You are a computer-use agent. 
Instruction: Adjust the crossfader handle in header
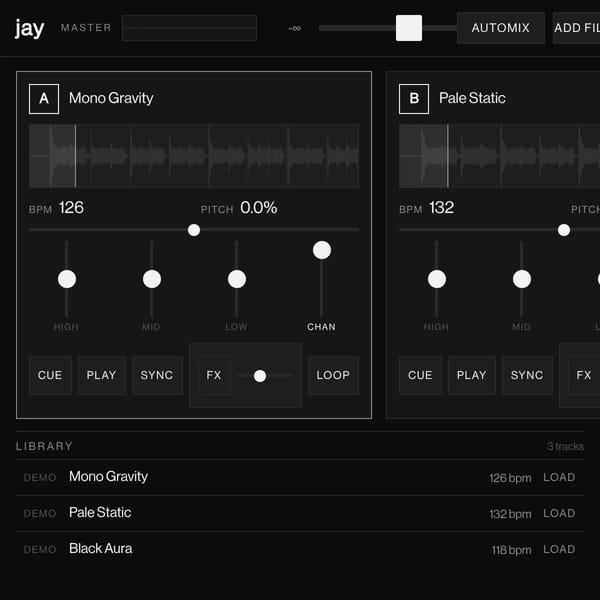tap(409, 28)
